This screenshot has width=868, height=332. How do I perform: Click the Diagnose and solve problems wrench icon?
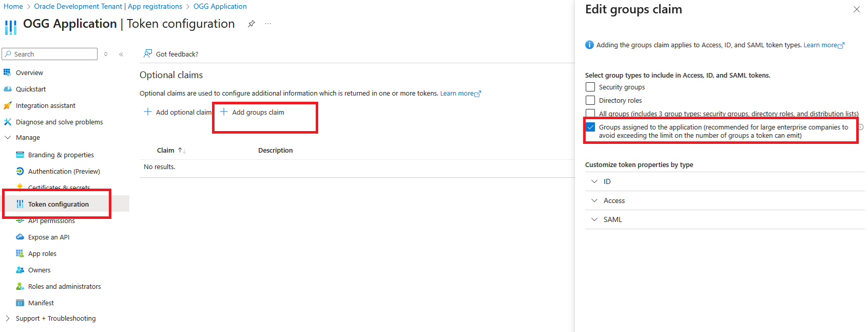point(7,122)
